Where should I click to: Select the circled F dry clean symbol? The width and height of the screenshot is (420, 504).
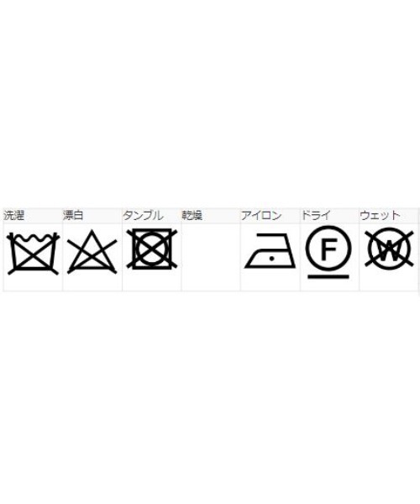(328, 248)
